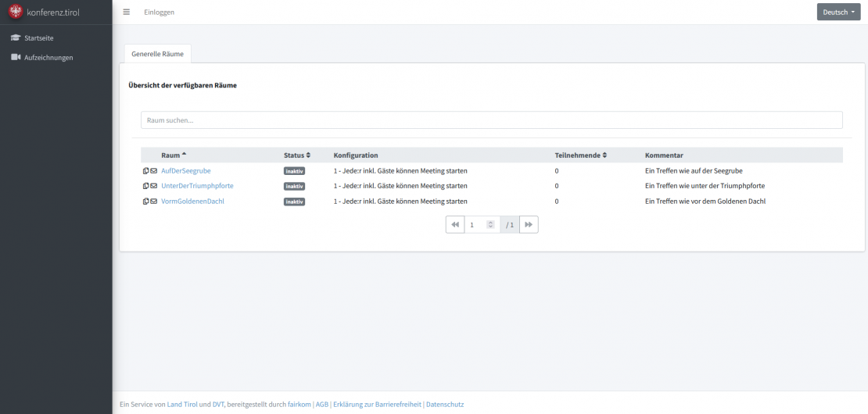
Task: Click envelope icon for UnterDerTriumphpforte room
Action: pos(154,186)
